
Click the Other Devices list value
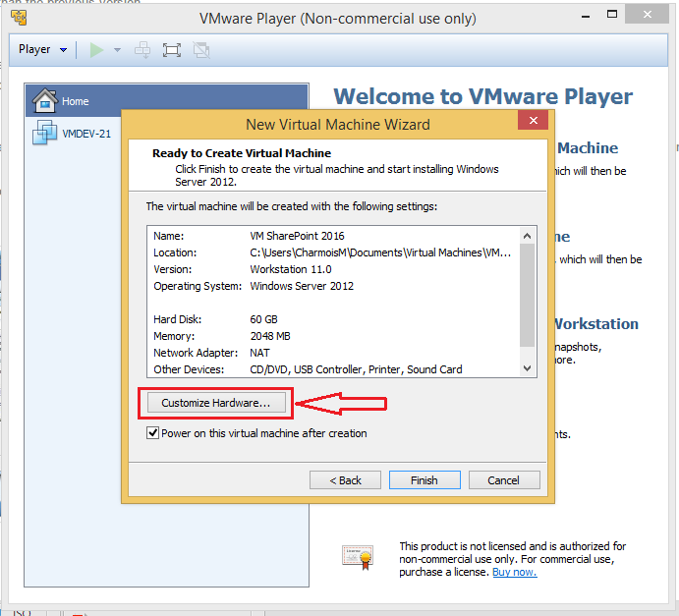click(356, 369)
